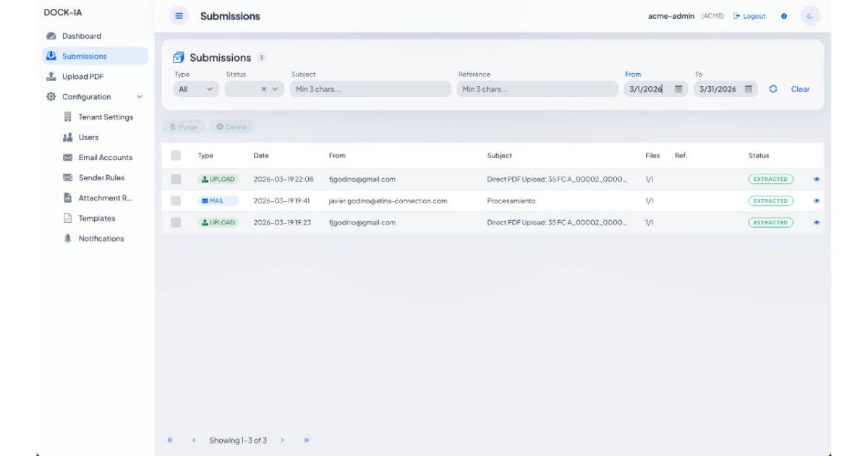Screen dimensions: 868x456
Task: Click the Delete button
Action: [x=232, y=127]
